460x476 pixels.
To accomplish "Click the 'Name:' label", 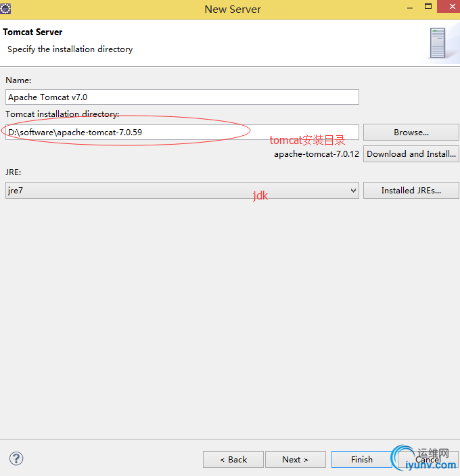I will coord(18,80).
